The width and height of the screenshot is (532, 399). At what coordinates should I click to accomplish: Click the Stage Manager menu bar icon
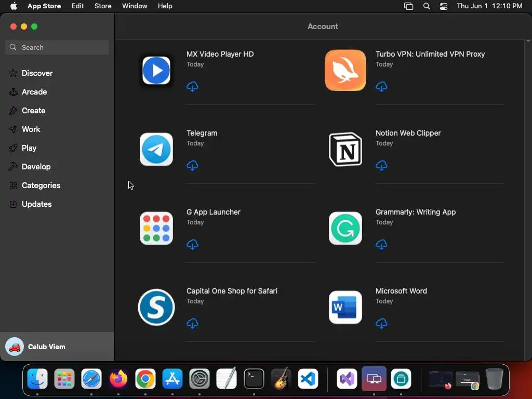(x=408, y=6)
